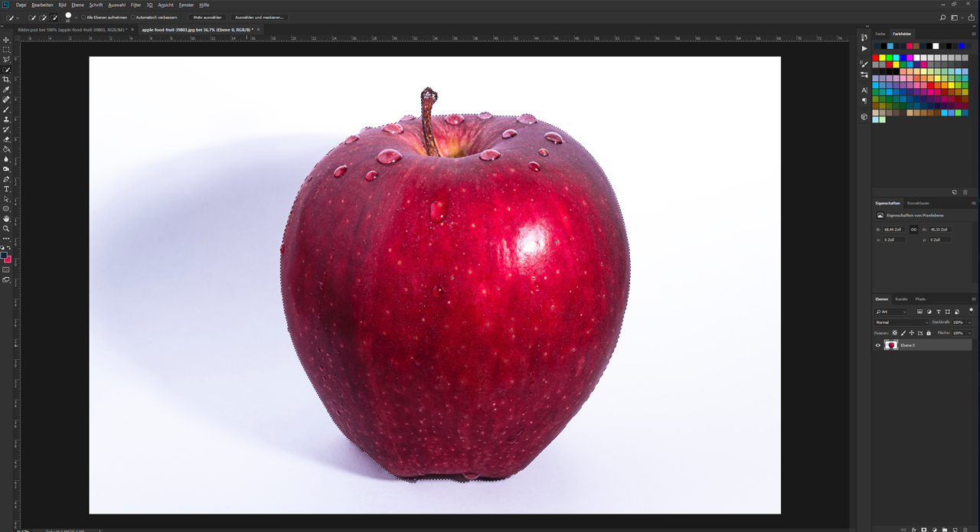Select the Zoom tool
This screenshot has height=532, width=980.
coord(6,228)
